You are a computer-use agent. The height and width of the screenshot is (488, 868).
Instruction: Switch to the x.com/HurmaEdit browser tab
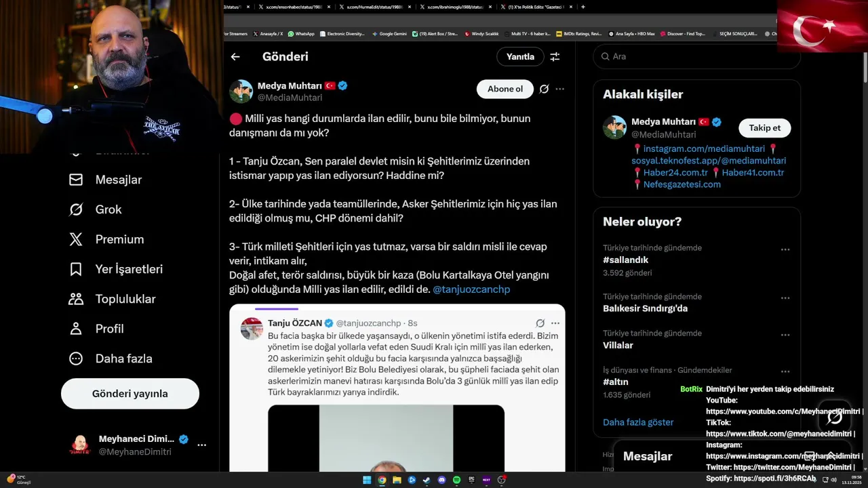pos(374,7)
